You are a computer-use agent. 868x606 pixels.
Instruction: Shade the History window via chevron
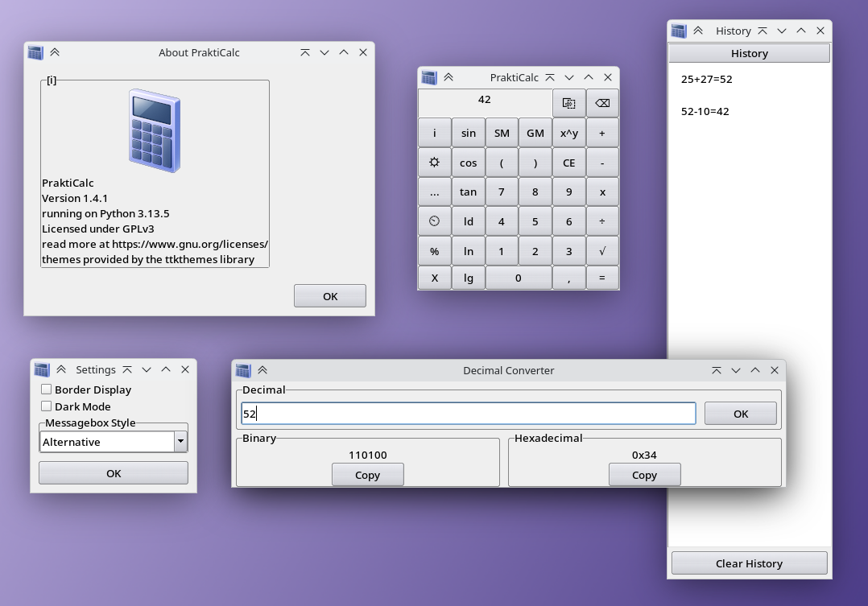697,30
